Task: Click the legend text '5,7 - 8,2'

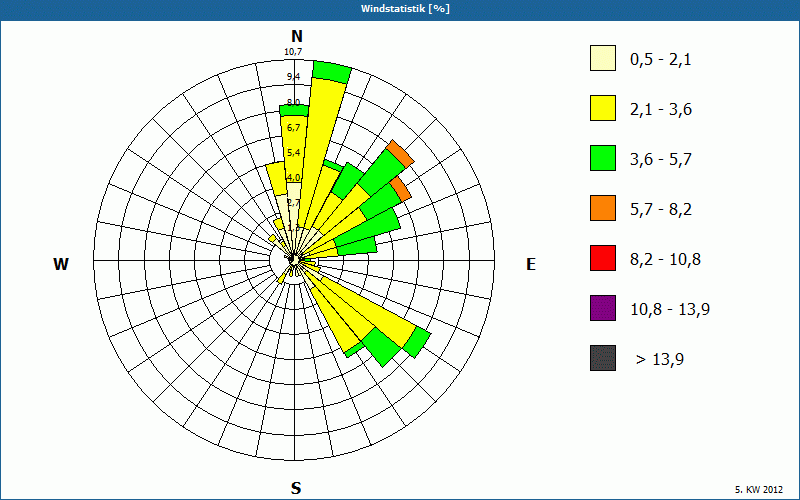Action: tap(661, 210)
